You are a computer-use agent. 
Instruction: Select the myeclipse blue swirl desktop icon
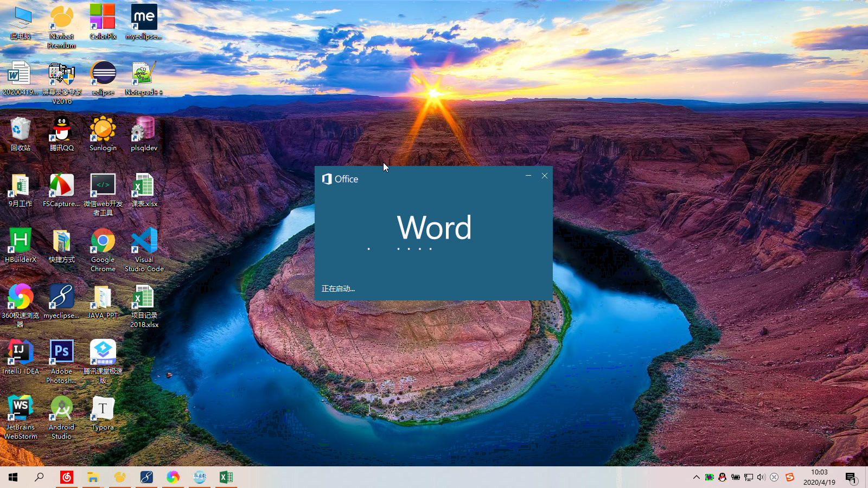pyautogui.click(x=61, y=302)
